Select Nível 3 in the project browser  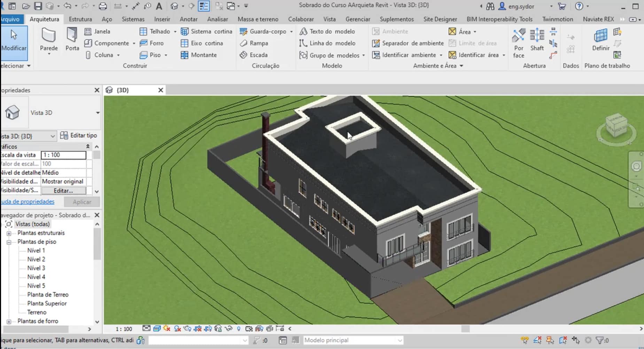click(36, 268)
